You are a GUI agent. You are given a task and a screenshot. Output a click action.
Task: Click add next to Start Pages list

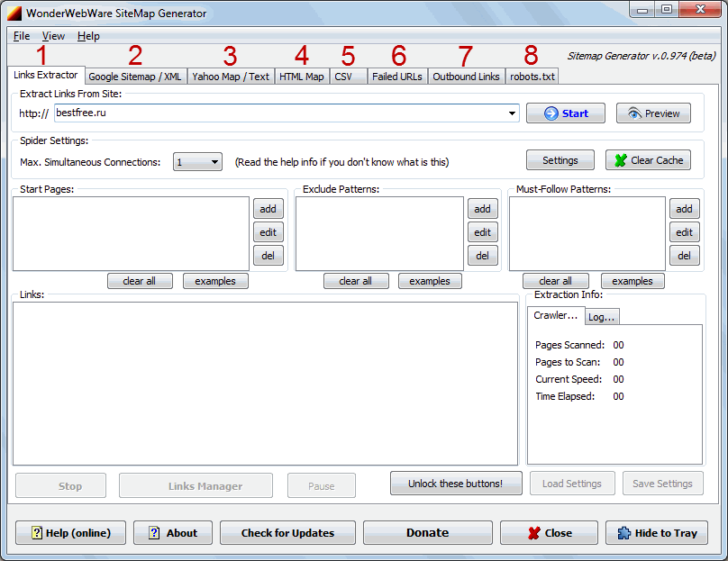[x=268, y=209]
